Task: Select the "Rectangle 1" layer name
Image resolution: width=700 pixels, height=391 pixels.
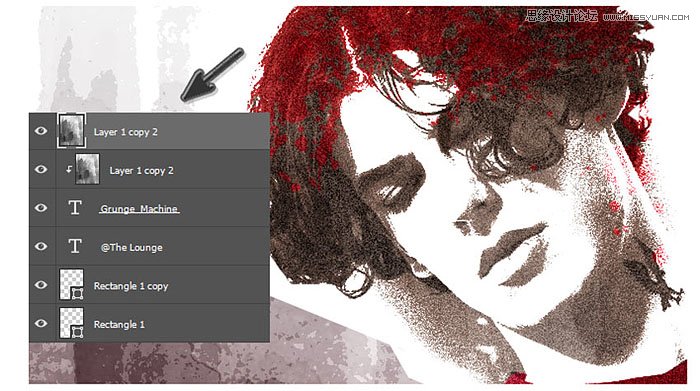Action: point(119,324)
